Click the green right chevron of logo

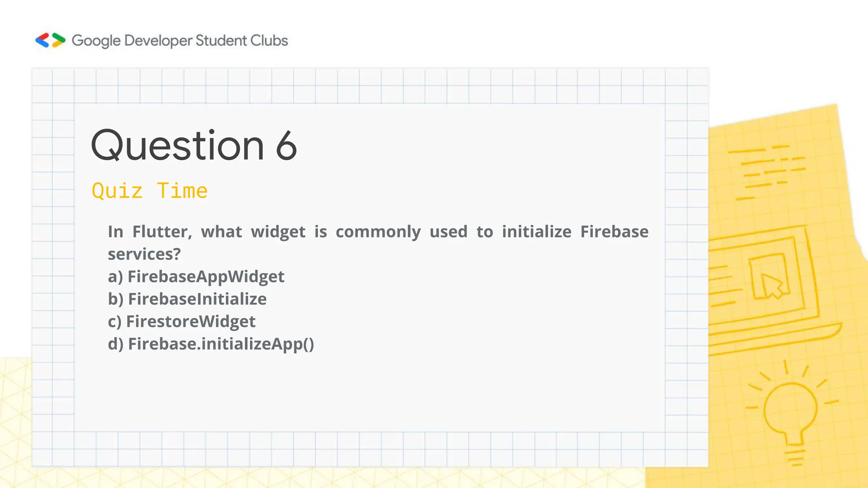coord(58,40)
